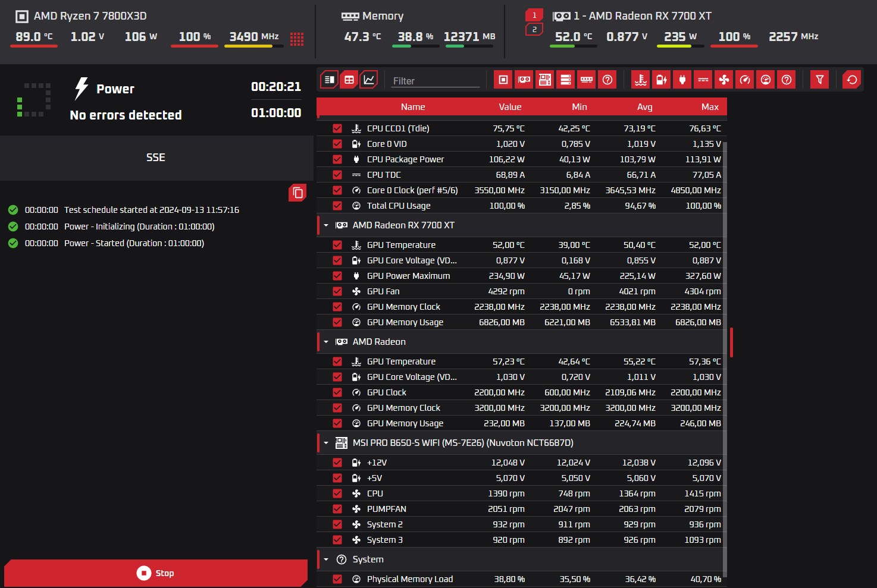The width and height of the screenshot is (877, 588).
Task: Uncheck the Physical Memory Load sensor
Action: [337, 579]
